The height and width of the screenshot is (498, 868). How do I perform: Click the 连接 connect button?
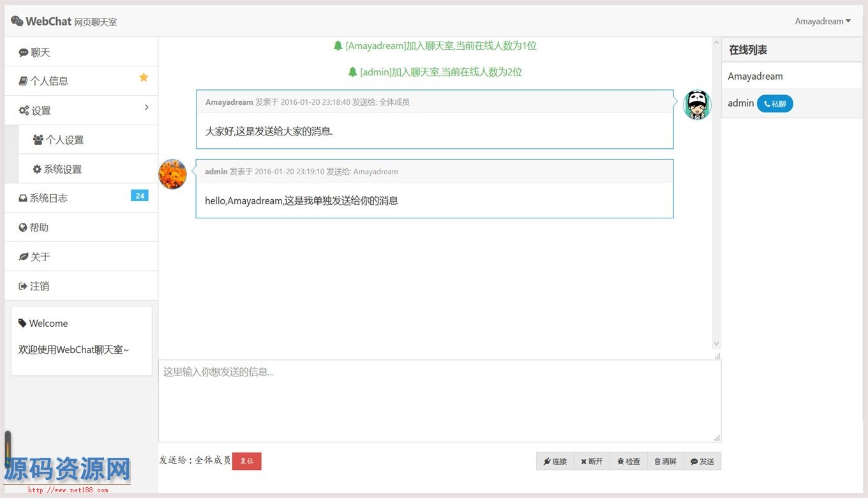(x=555, y=461)
